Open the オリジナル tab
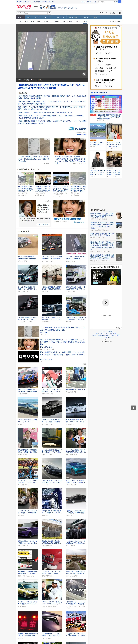 (x=60, y=17)
